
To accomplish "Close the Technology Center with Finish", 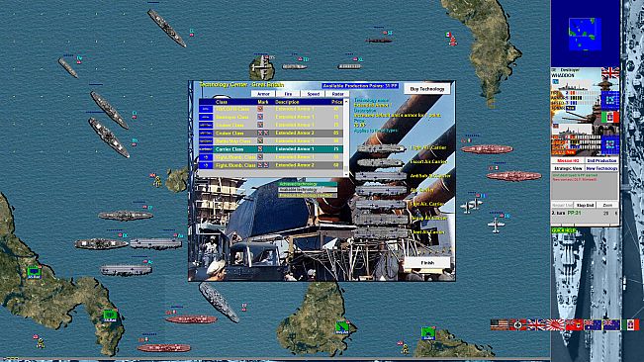I will point(427,263).
